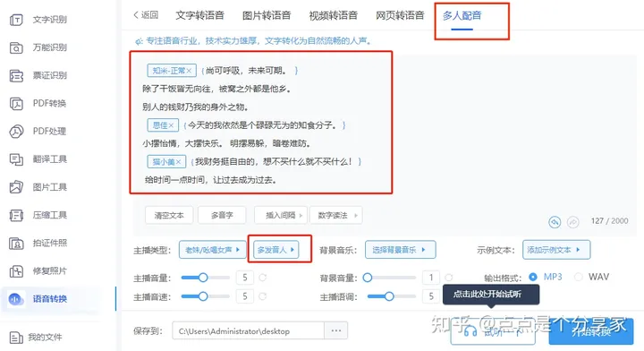Browse save folder with ellipsis button
Screen dimensions: 644x351
pyautogui.click(x=336, y=330)
